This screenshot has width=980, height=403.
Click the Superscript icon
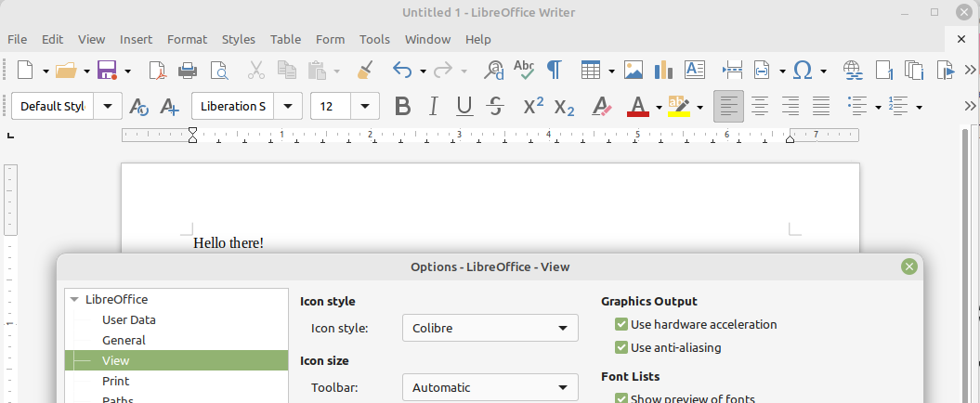pos(533,107)
